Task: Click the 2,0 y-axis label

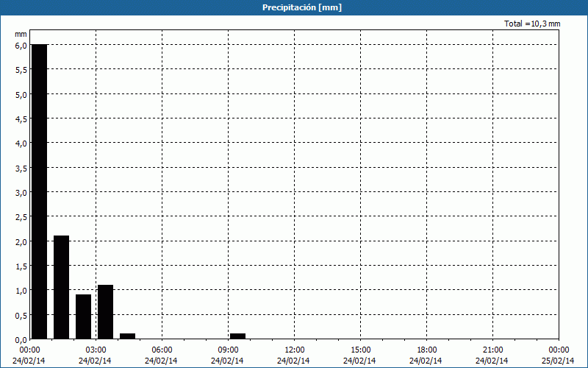Action: pos(21,242)
